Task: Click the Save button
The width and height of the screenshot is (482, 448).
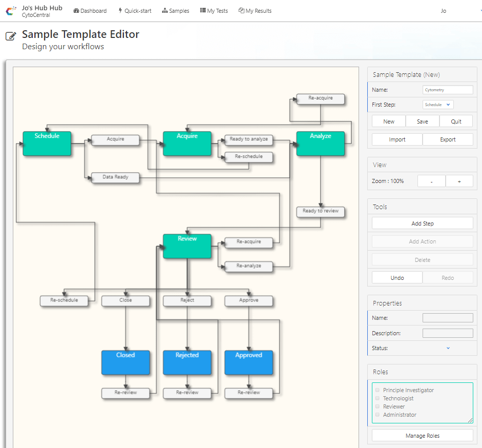Action: 423,121
